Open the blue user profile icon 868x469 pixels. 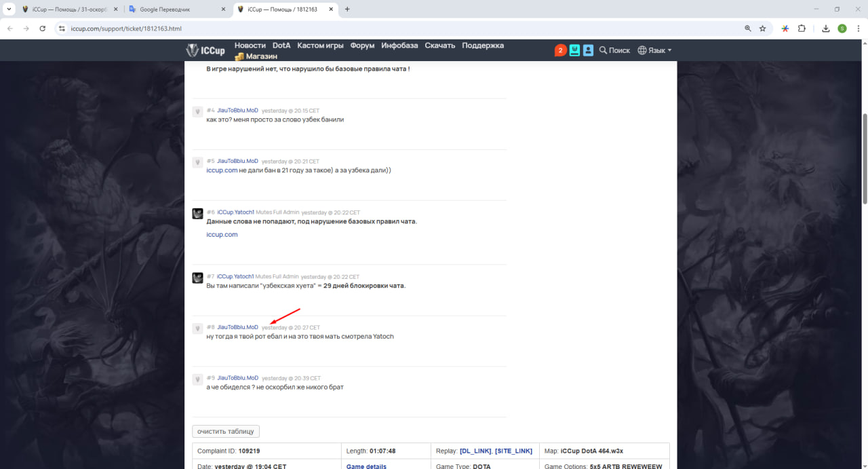[x=588, y=50]
